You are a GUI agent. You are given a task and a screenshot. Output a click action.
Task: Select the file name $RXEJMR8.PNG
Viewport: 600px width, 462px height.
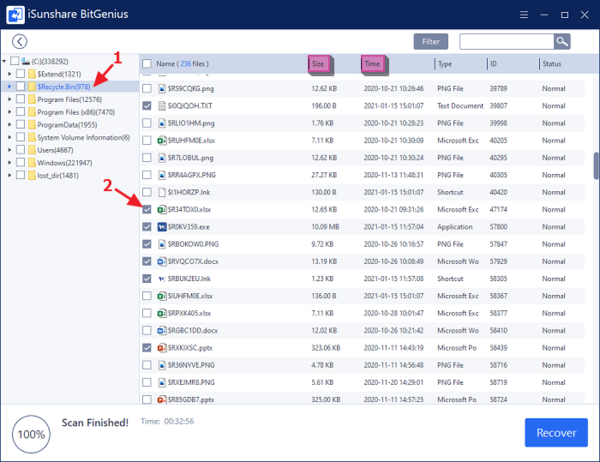click(191, 382)
